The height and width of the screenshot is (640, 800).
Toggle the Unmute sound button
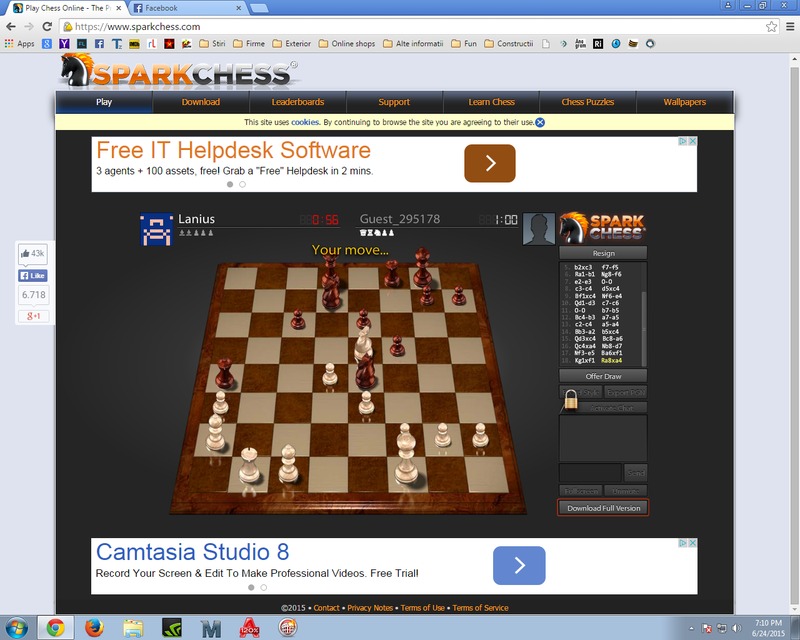pos(626,491)
